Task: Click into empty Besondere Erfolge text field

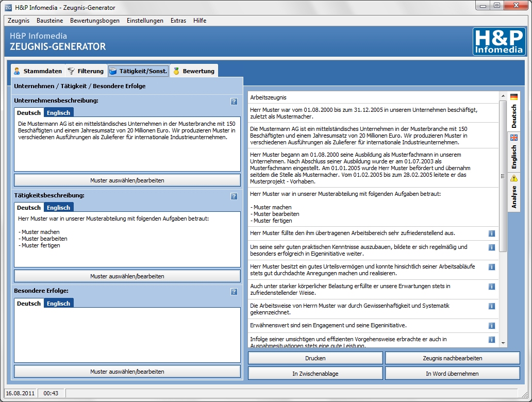Action: [127, 335]
